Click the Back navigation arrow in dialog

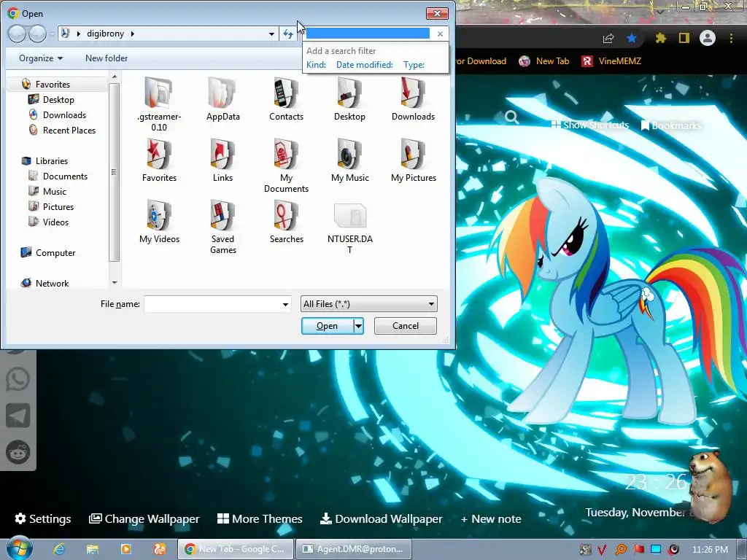pyautogui.click(x=17, y=34)
